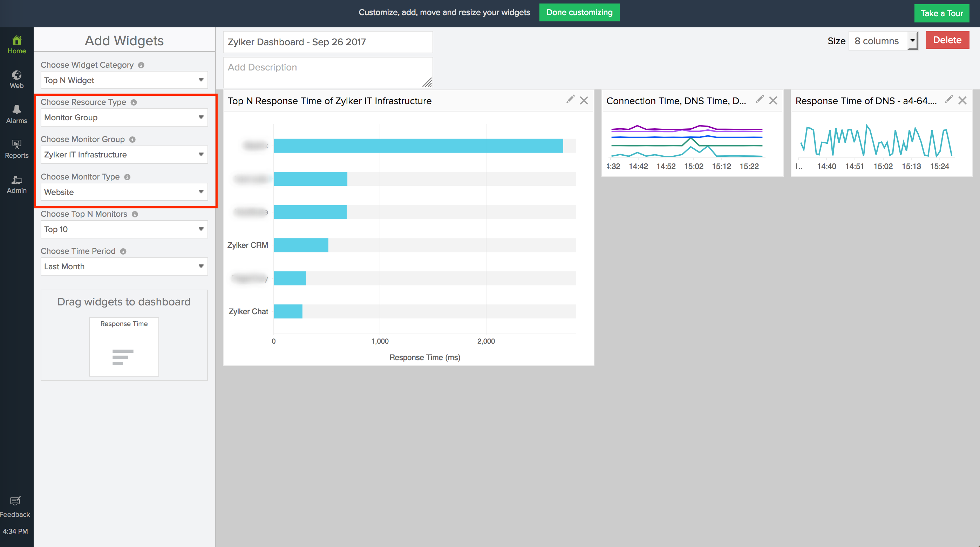Image resolution: width=980 pixels, height=547 pixels.
Task: Click the Done customizing button
Action: pyautogui.click(x=579, y=13)
